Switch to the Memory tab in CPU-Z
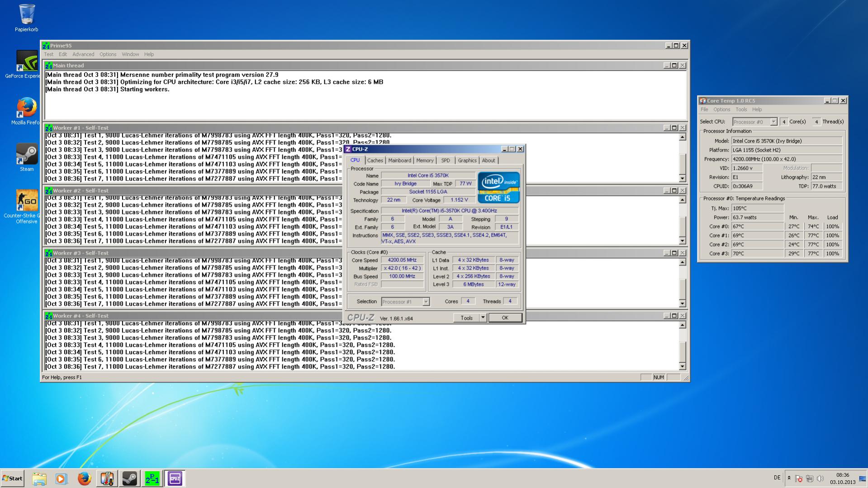 tap(425, 161)
